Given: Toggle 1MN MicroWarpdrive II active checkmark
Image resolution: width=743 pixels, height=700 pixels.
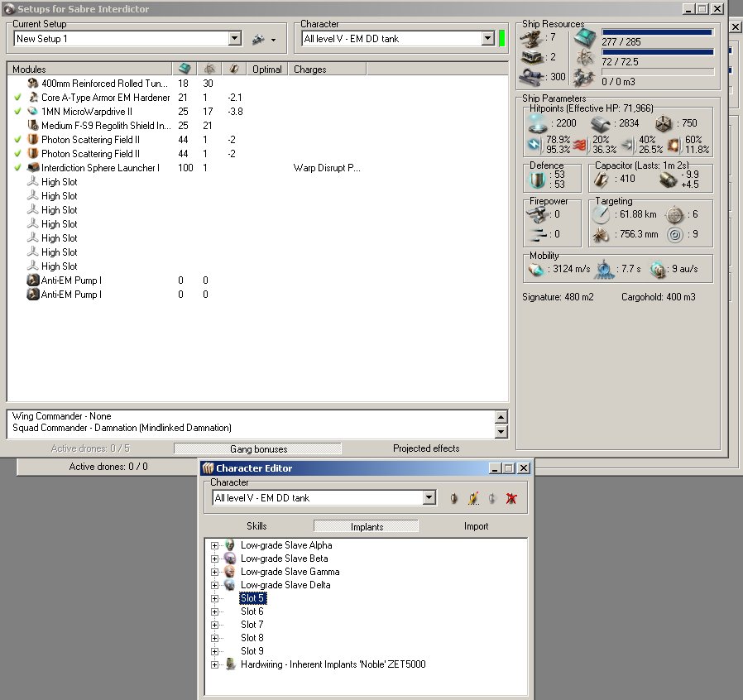Looking at the screenshot, I should (x=17, y=112).
